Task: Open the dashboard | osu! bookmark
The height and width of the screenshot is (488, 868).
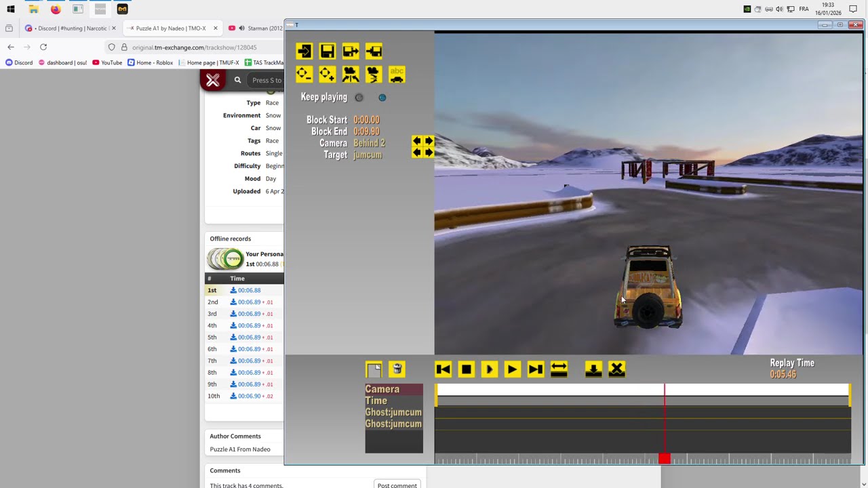Action: 62,62
